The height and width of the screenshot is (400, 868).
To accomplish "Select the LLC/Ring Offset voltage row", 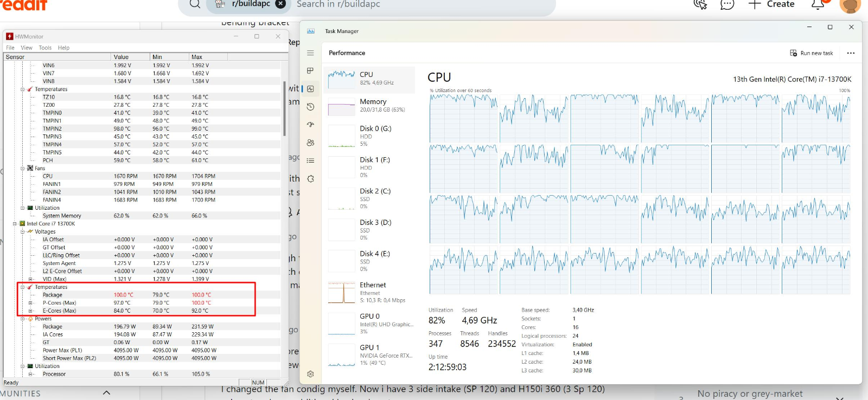I will click(142, 255).
